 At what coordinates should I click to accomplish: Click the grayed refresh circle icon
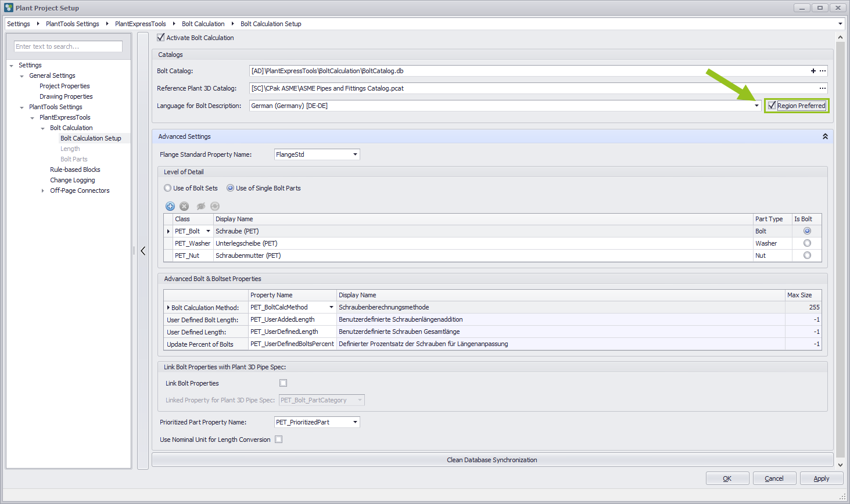pyautogui.click(x=215, y=206)
